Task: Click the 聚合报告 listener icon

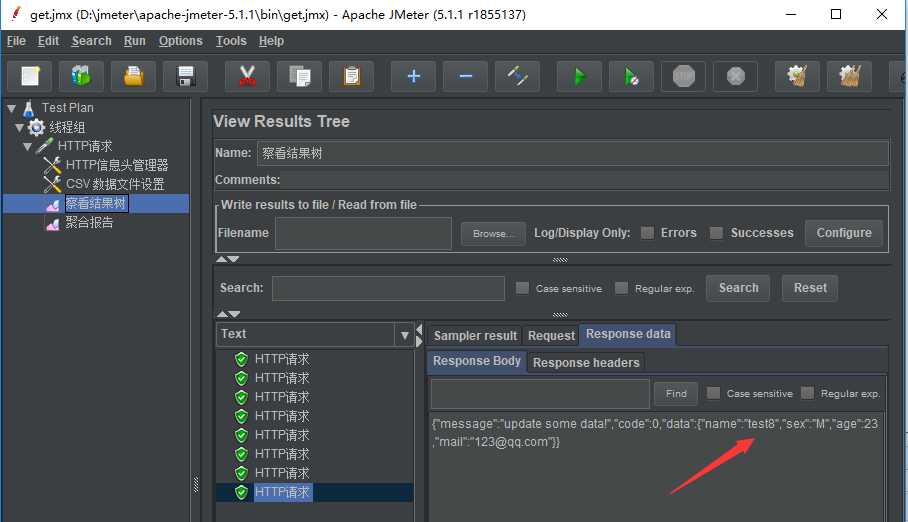Action: [53, 224]
